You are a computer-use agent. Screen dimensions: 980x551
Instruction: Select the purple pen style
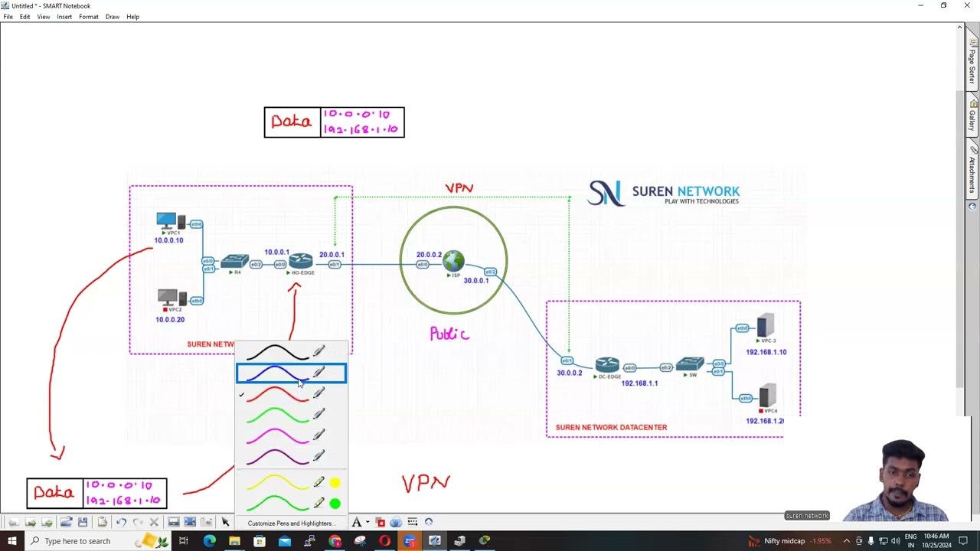pos(291,458)
